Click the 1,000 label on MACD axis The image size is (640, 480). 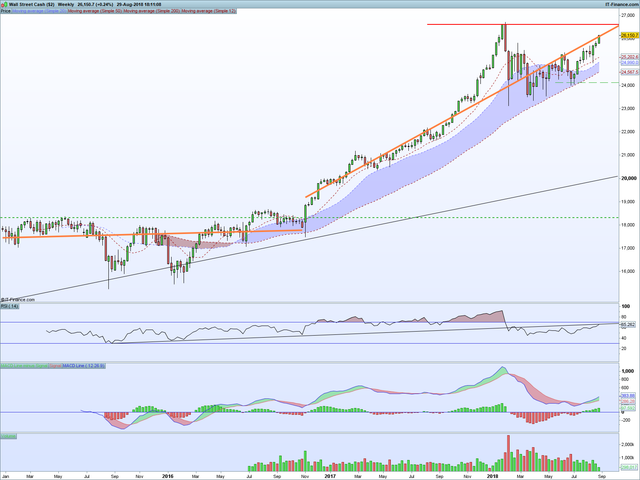coord(627,371)
